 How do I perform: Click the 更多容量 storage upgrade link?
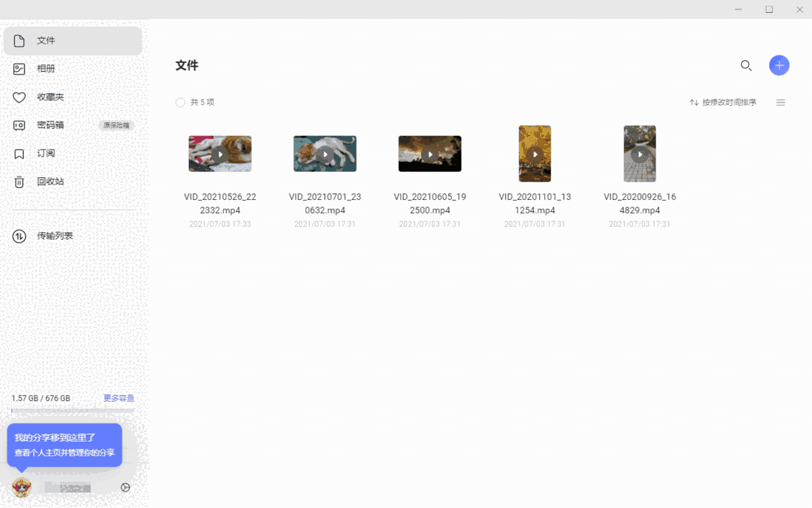pyautogui.click(x=119, y=398)
